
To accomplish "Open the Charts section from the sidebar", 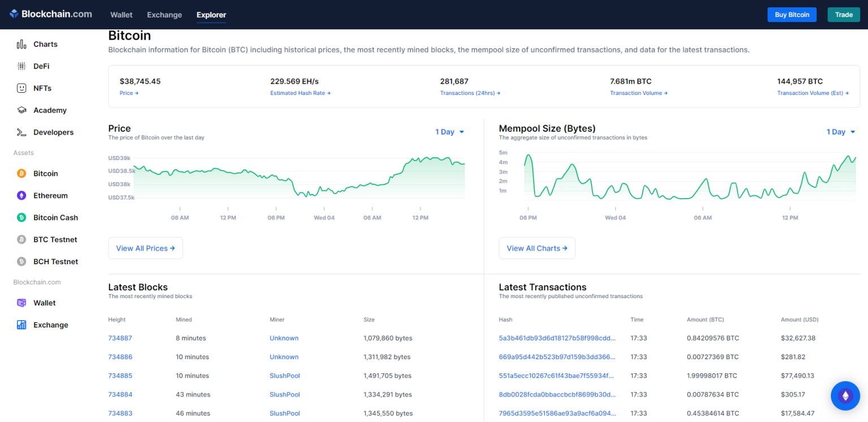I will point(45,44).
